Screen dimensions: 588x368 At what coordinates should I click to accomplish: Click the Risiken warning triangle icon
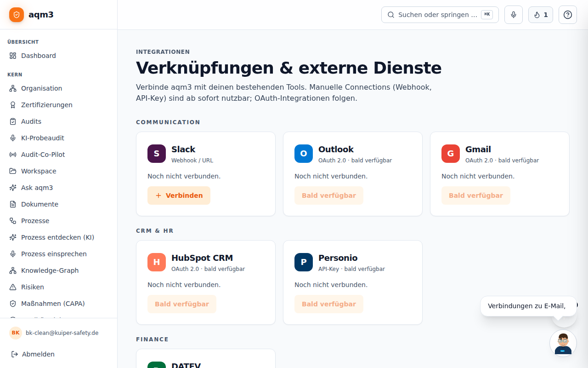pos(13,287)
